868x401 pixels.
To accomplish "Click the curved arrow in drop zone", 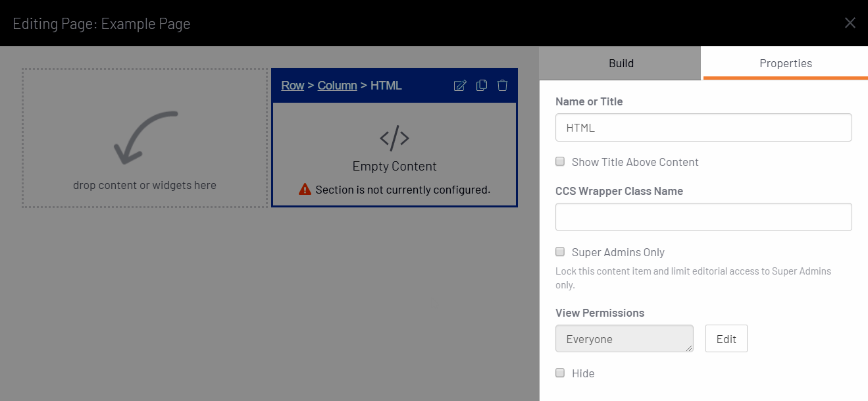I will click(x=145, y=137).
